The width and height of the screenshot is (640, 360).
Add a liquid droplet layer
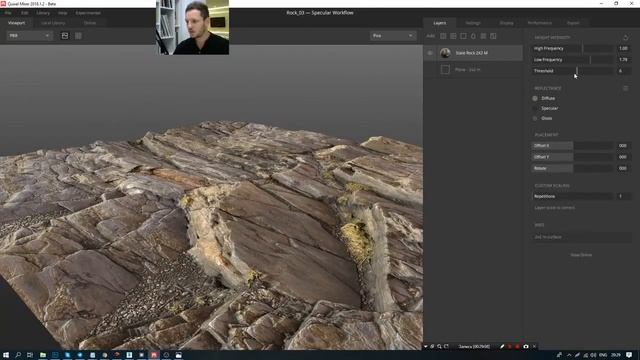pyautogui.click(x=473, y=36)
